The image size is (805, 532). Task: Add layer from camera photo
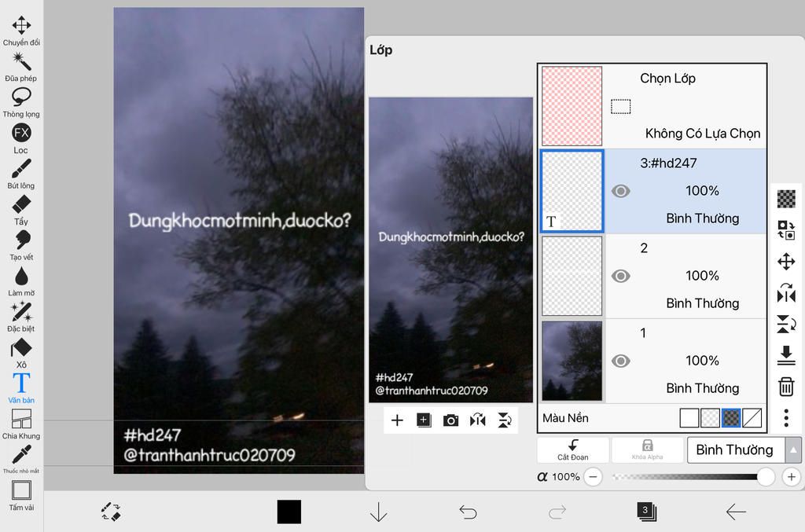coord(450,420)
